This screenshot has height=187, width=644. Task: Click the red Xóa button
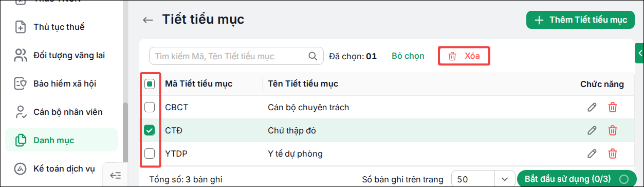pyautogui.click(x=464, y=56)
